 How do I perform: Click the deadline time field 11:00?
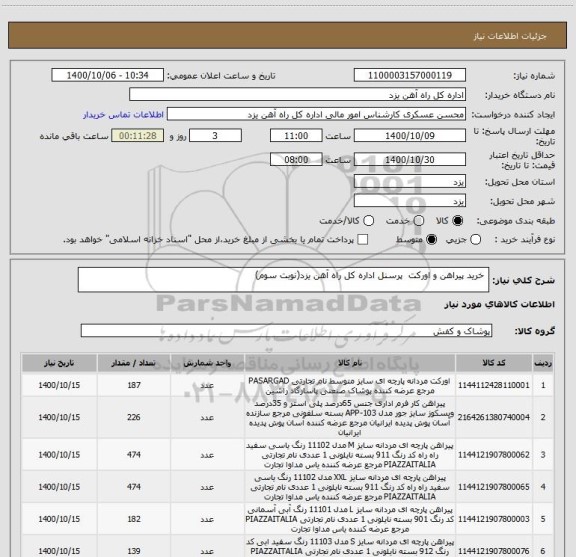[296, 136]
